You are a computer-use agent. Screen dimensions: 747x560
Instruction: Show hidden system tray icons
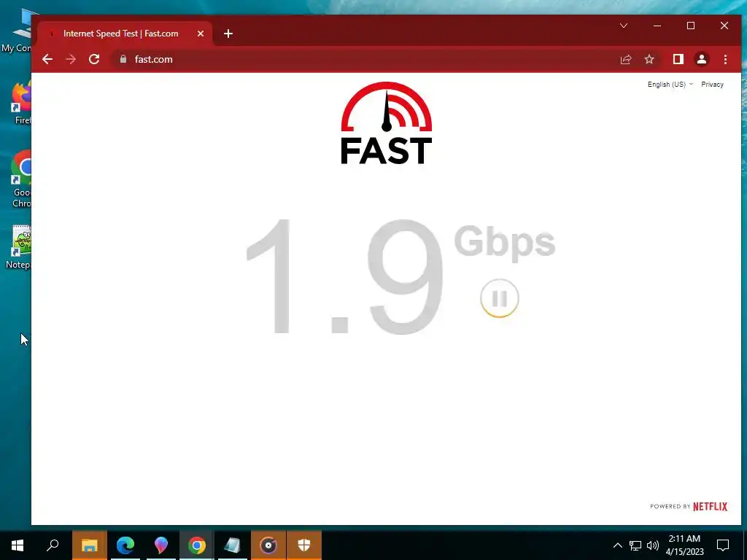[x=617, y=545]
